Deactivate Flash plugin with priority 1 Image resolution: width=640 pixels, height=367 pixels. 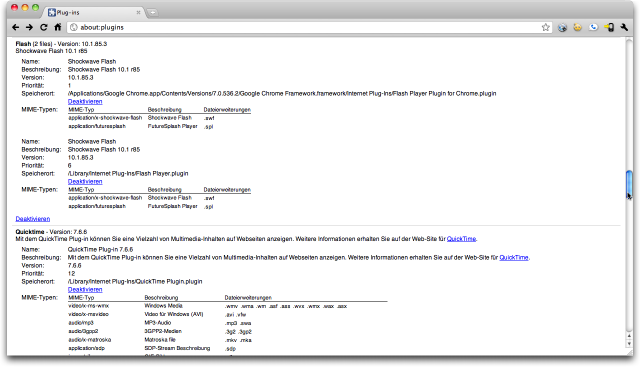pos(85,102)
